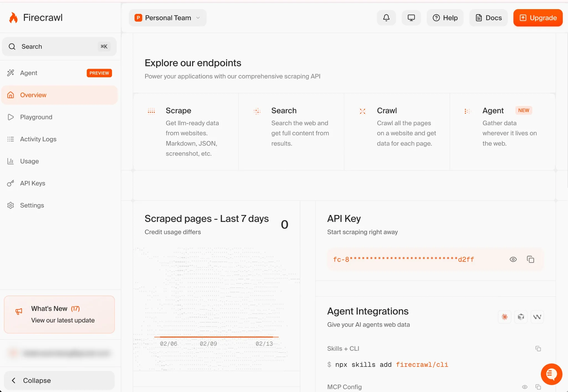Open the Usage page
568x392 pixels.
59,161
